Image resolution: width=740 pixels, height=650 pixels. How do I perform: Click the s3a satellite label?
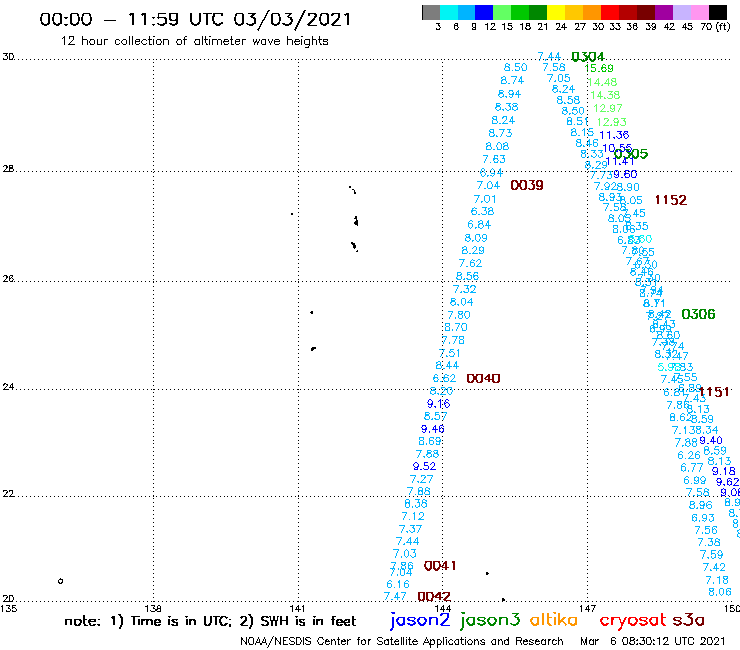pos(688,620)
